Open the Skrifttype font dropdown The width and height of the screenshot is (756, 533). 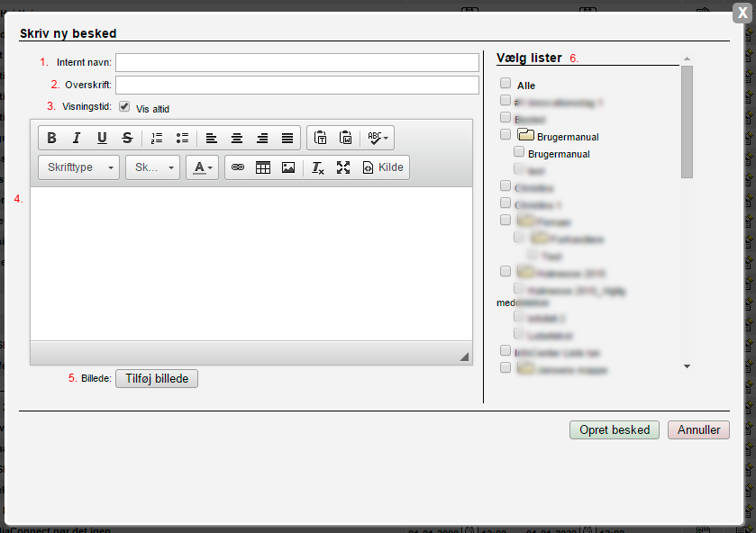tap(79, 167)
